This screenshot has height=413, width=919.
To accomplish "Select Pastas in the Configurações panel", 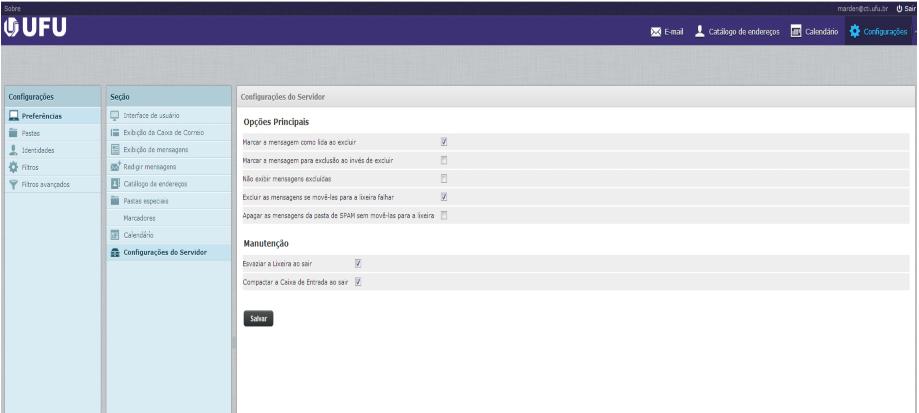I will 31,132.
